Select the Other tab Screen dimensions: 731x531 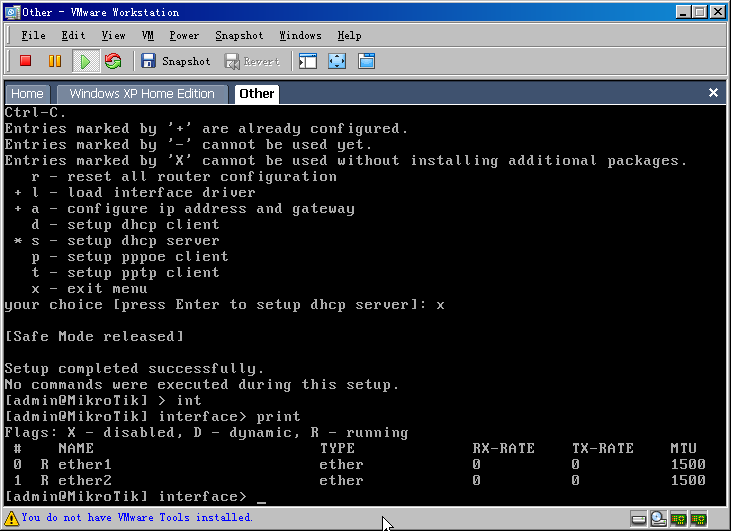point(256,94)
